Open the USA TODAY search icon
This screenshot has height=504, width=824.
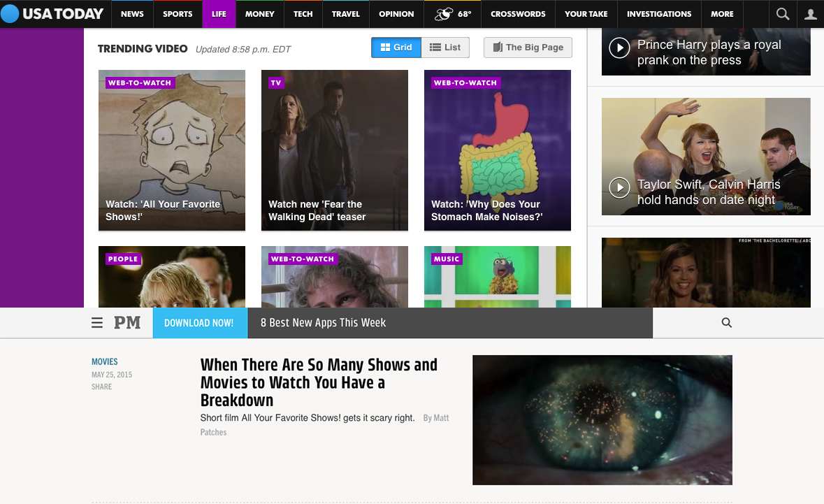[x=783, y=14]
